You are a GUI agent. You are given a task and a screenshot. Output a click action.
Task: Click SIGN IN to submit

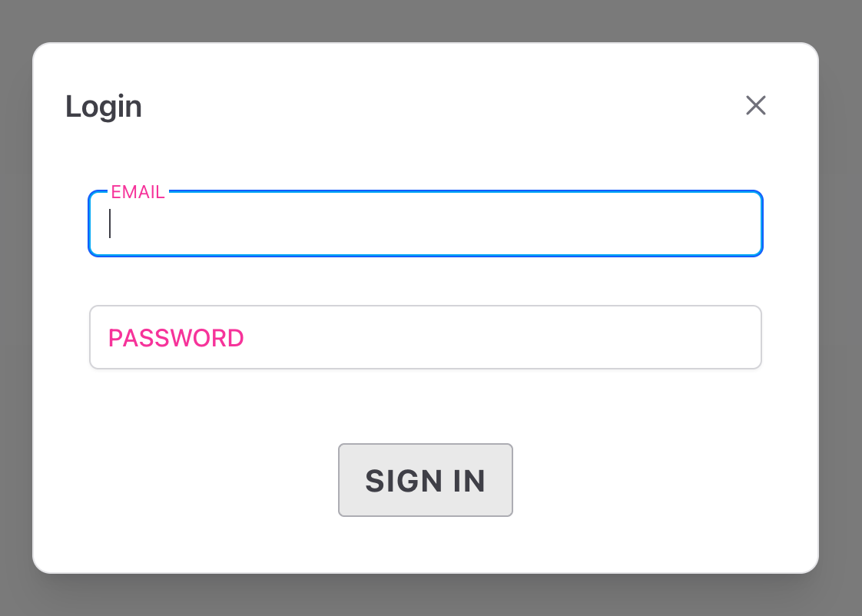[426, 480]
